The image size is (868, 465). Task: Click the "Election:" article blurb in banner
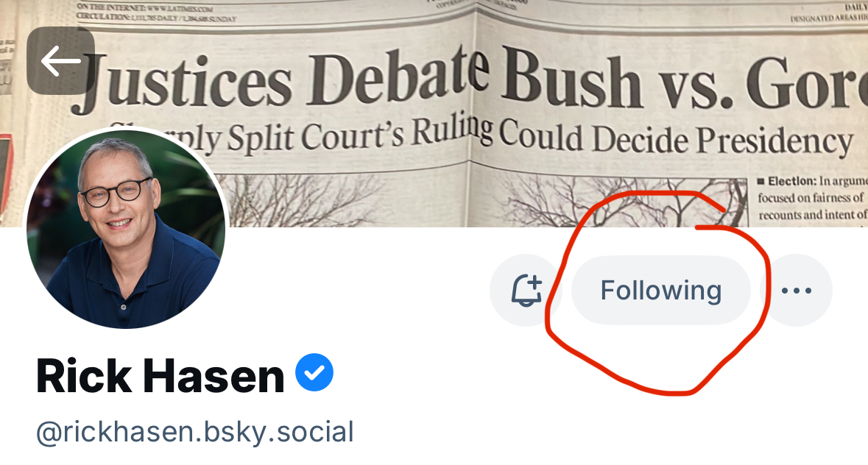[810, 199]
